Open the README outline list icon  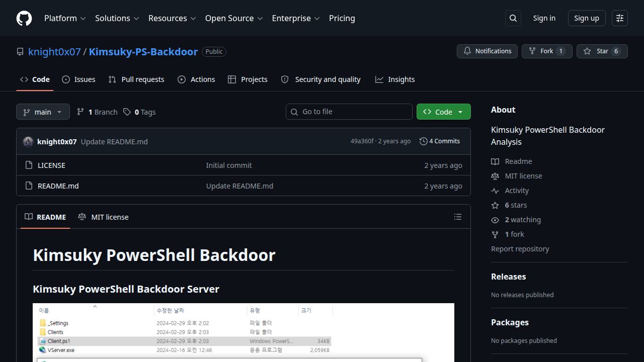(x=458, y=217)
